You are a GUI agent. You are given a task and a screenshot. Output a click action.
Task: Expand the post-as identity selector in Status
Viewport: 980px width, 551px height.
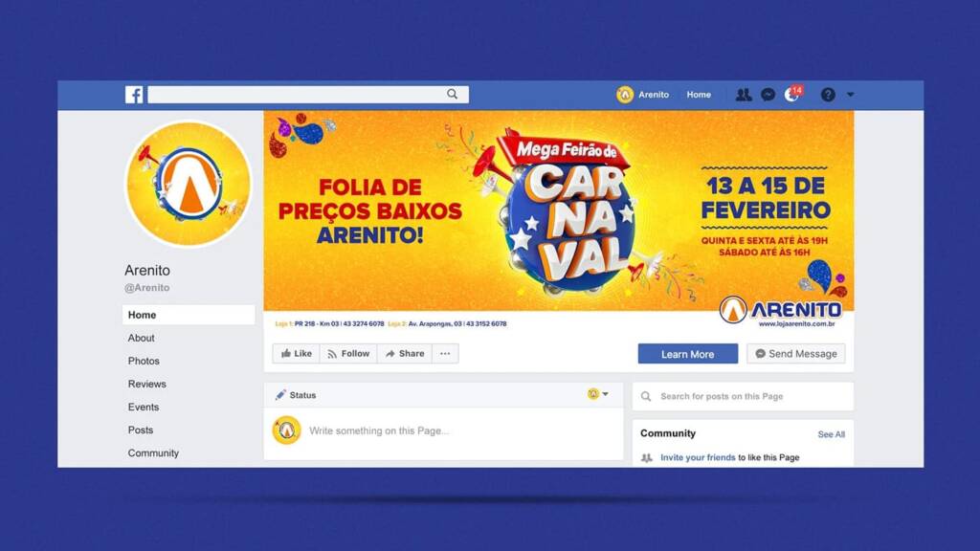[x=598, y=394]
